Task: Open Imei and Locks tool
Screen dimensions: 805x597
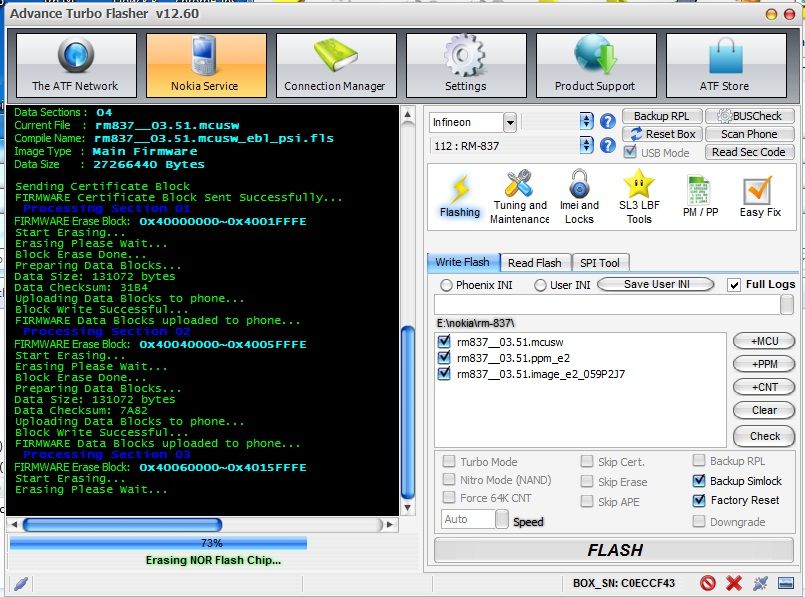Action: (579, 196)
